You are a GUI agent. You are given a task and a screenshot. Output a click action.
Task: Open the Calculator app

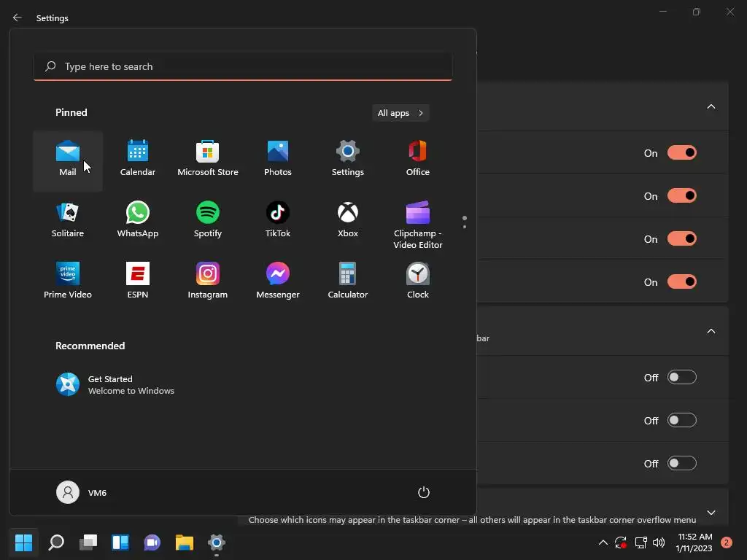point(348,282)
